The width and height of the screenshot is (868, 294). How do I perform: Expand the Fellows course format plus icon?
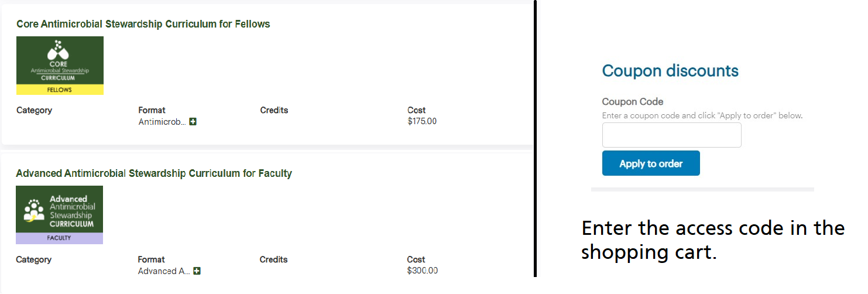pos(193,122)
